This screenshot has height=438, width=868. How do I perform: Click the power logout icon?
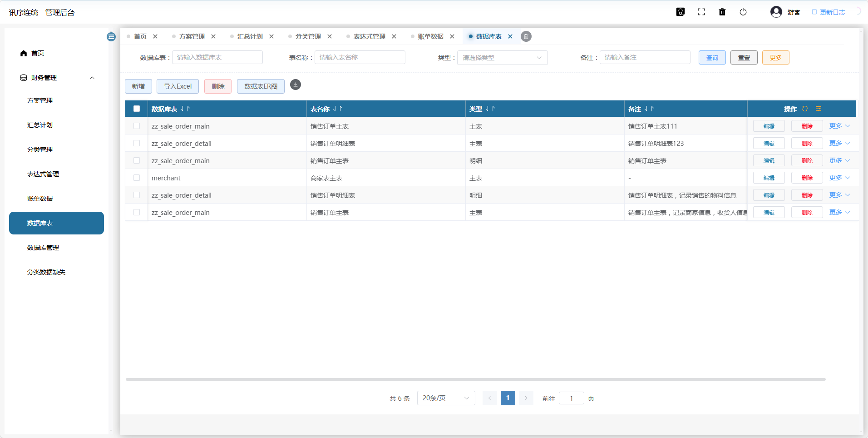pos(743,12)
